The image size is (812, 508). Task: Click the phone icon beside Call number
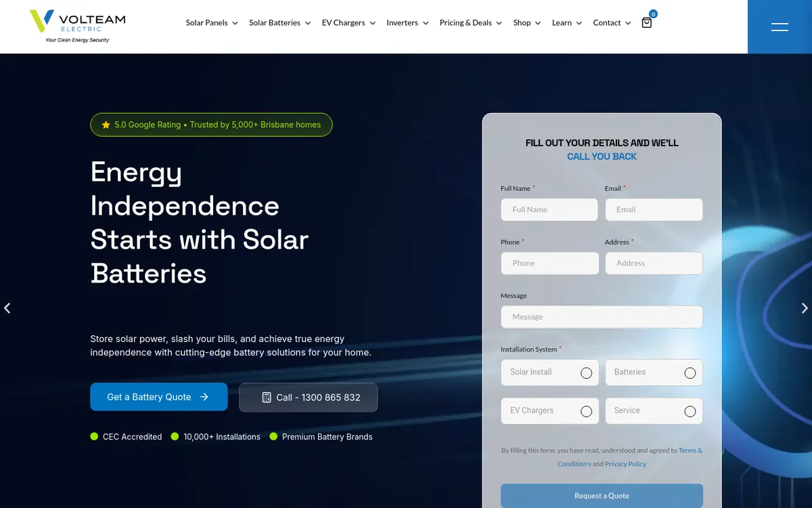(267, 398)
